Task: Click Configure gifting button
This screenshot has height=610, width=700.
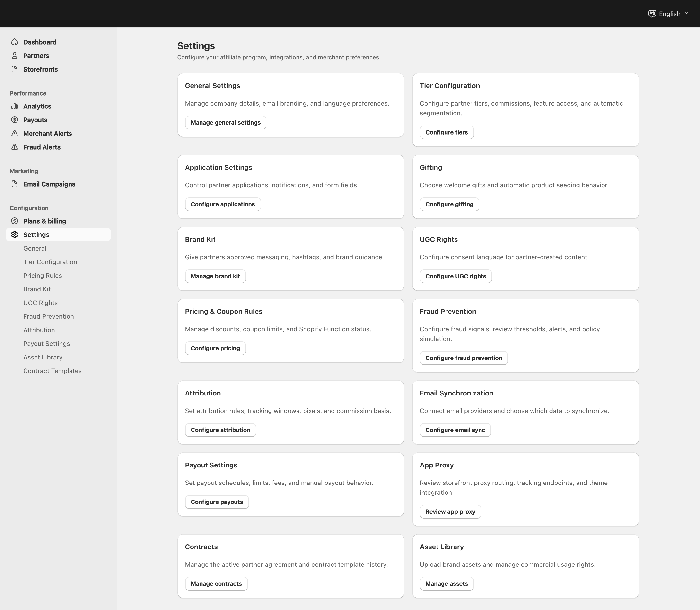Action: 449,204
